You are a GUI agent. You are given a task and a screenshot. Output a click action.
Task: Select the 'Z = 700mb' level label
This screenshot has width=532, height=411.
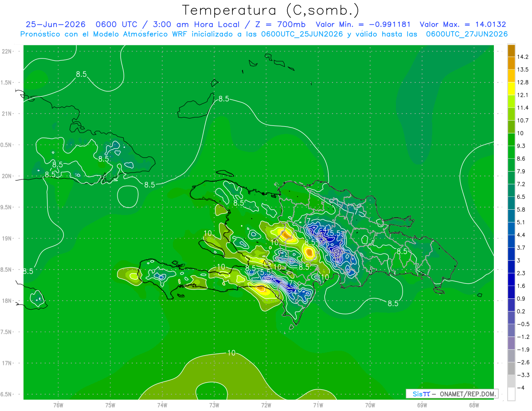pos(279,24)
